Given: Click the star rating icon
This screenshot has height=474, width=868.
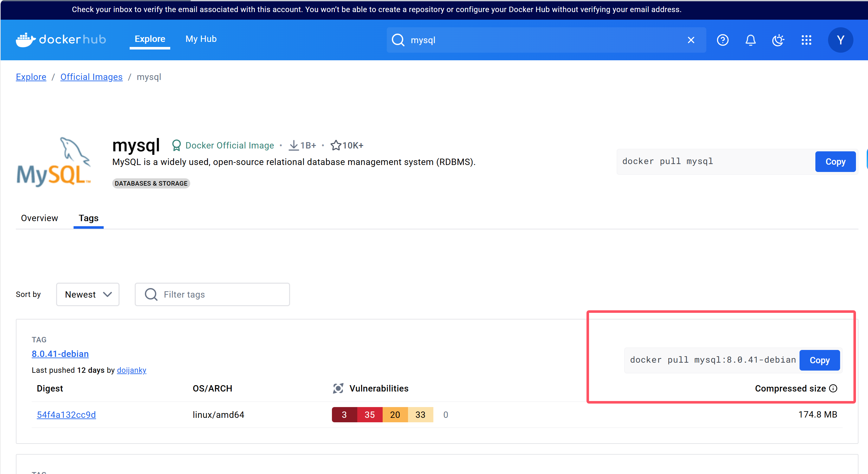Looking at the screenshot, I should pyautogui.click(x=336, y=145).
